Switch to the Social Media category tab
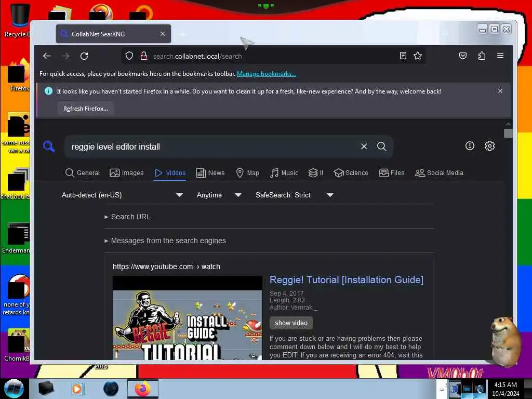This screenshot has width=532, height=399. (x=439, y=173)
